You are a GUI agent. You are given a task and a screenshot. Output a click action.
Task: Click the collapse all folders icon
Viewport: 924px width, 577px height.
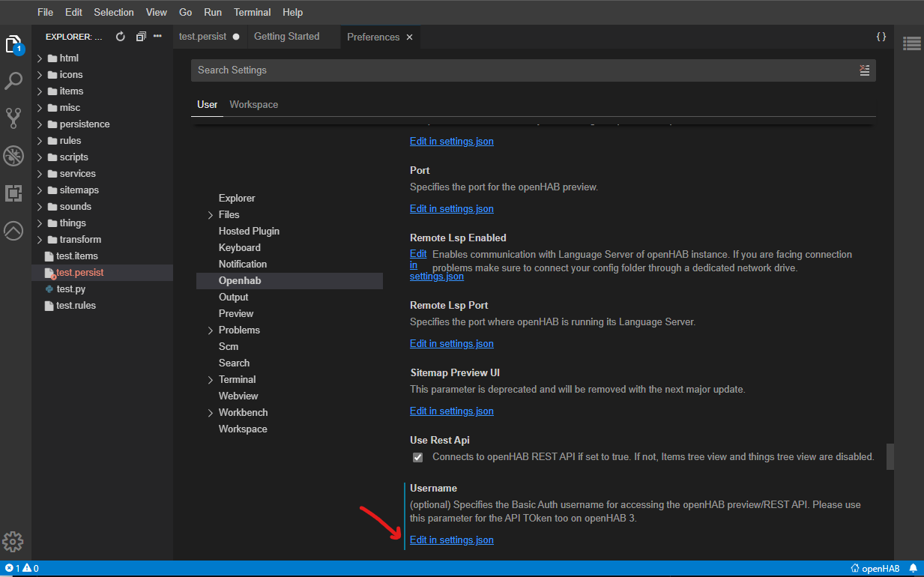pos(140,37)
